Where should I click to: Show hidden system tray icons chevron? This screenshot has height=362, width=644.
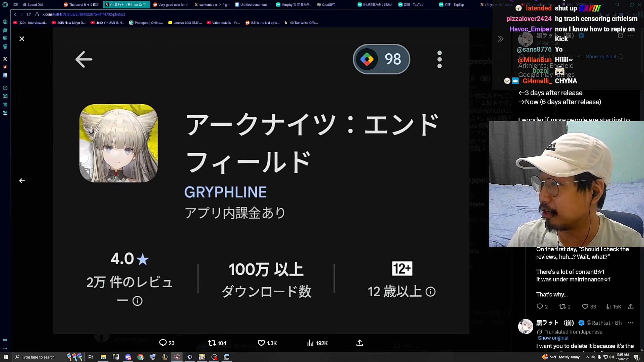(x=587, y=357)
